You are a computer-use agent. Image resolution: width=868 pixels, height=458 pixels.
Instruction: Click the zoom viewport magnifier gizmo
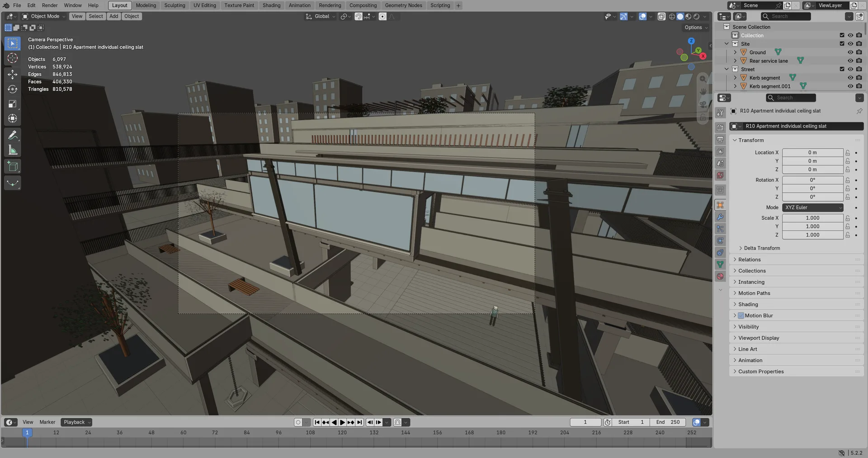tap(703, 79)
